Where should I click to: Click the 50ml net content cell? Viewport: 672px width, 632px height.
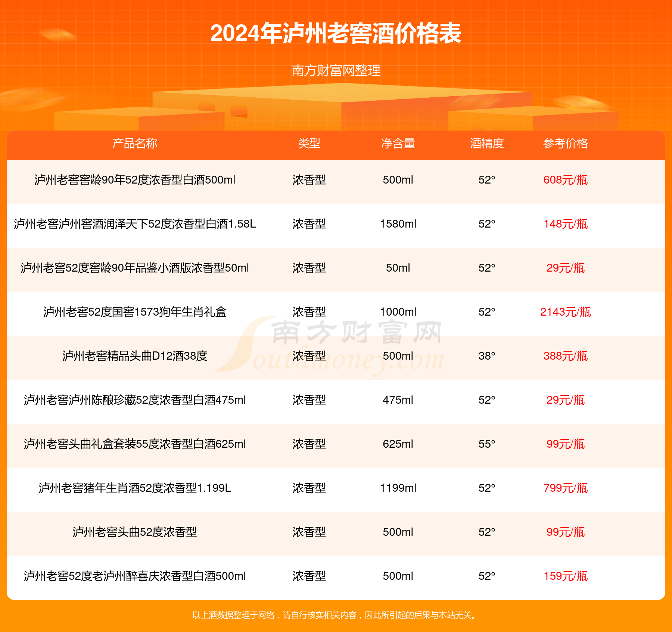(x=398, y=268)
